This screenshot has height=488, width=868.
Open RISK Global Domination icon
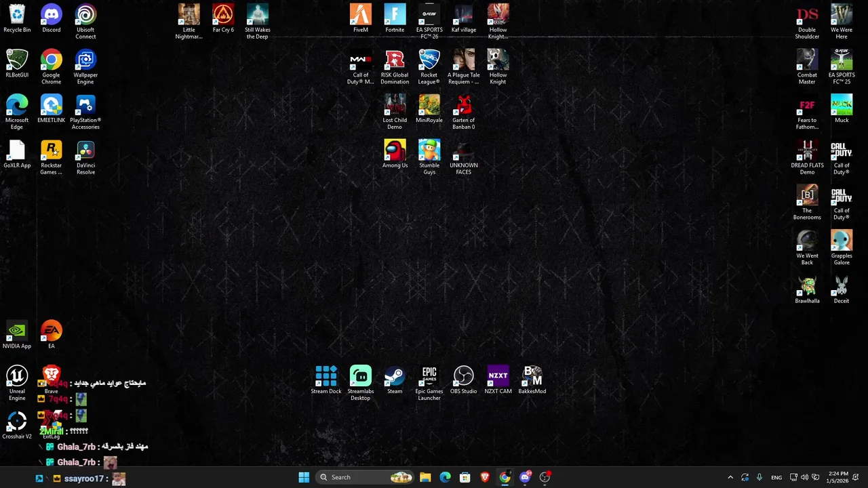tap(395, 67)
